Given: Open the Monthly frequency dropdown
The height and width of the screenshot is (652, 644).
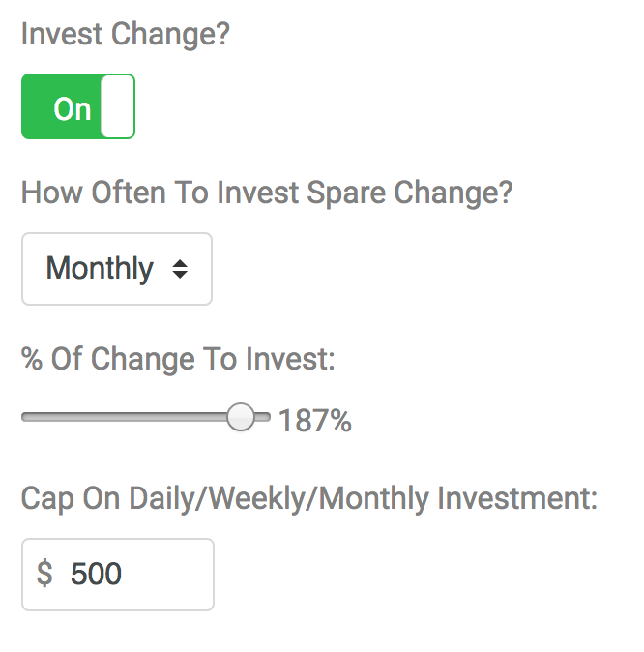Looking at the screenshot, I should (117, 269).
